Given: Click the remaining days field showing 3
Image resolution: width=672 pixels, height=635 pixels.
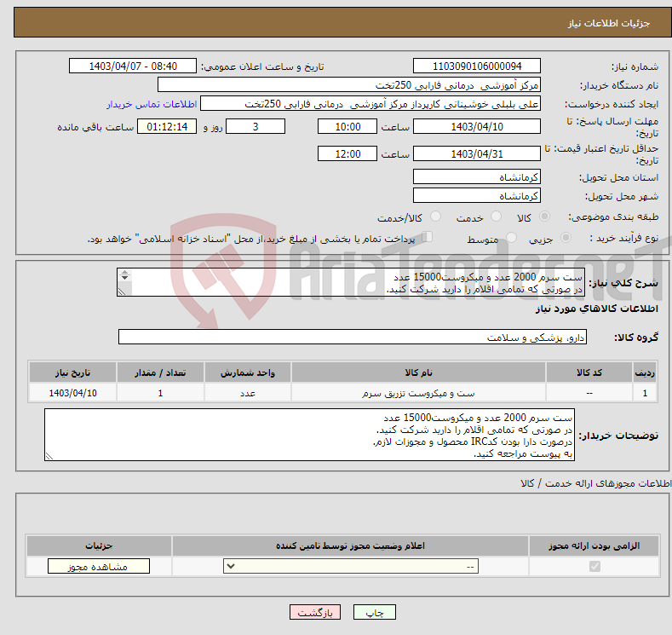Looking at the screenshot, I should pos(256,126).
